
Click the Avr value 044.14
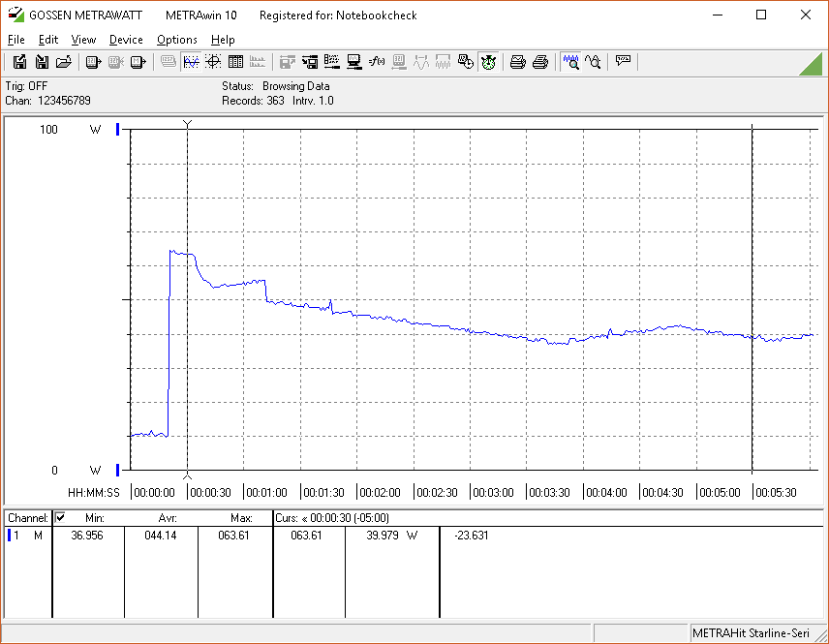coord(160,536)
